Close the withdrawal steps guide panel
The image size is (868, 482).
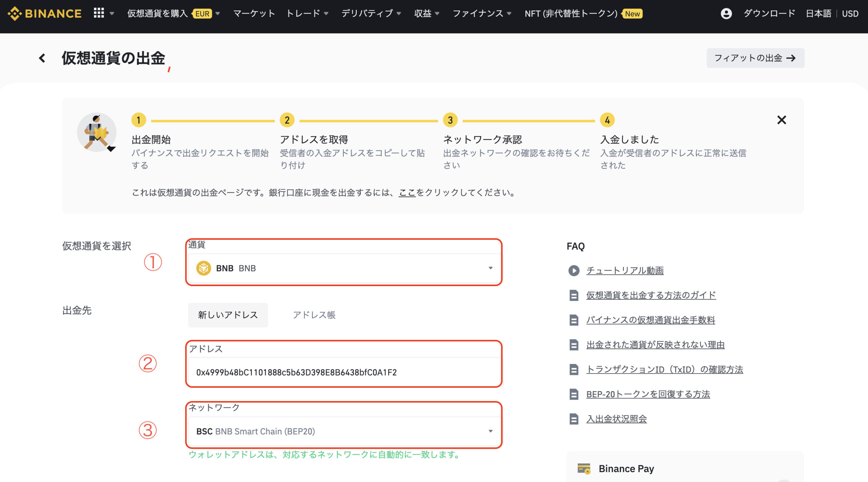click(x=782, y=120)
